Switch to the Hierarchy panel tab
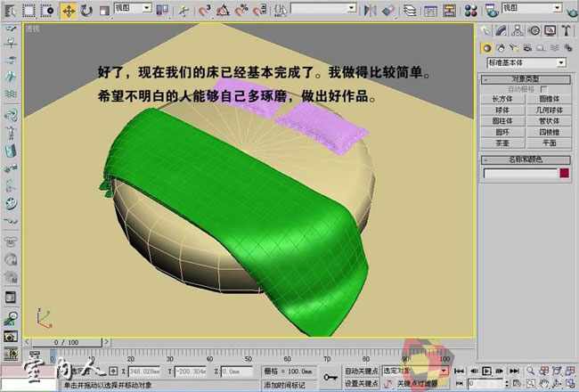The image size is (579, 392). coord(518,30)
